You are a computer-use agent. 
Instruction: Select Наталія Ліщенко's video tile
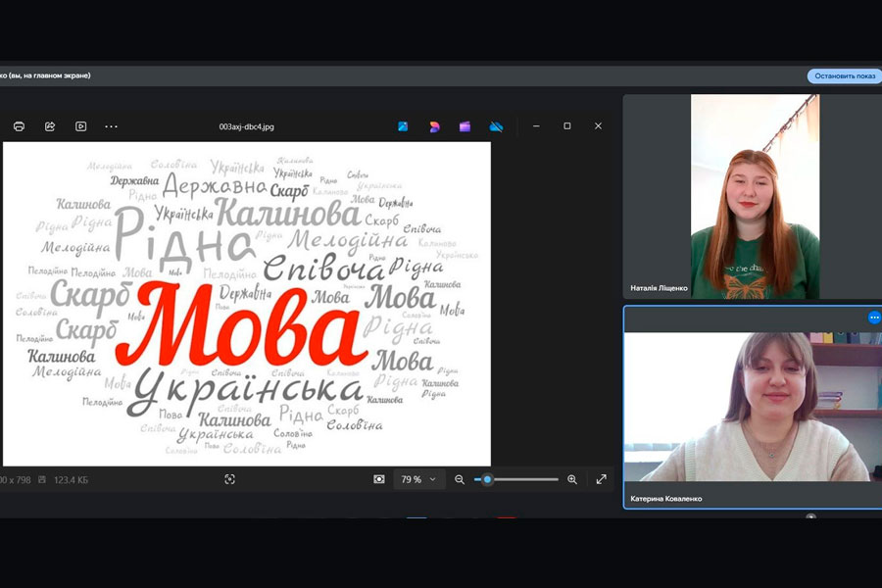pyautogui.click(x=752, y=196)
